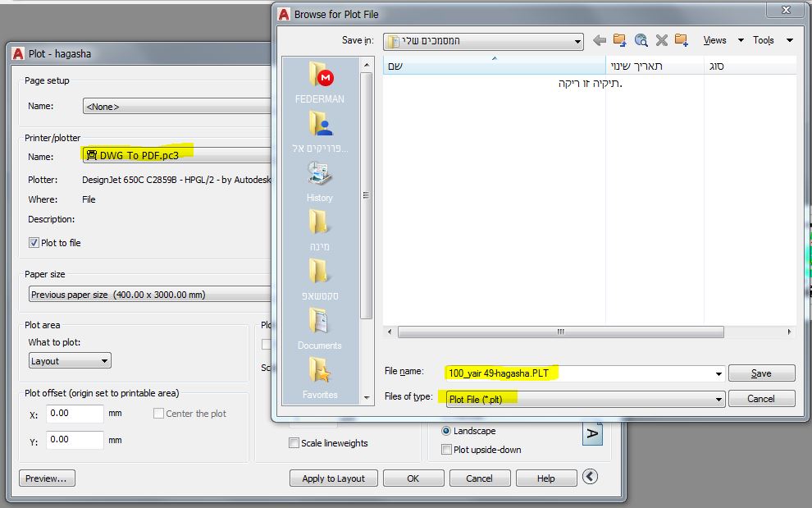
Task: Open the Search the Web icon
Action: pyautogui.click(x=641, y=40)
